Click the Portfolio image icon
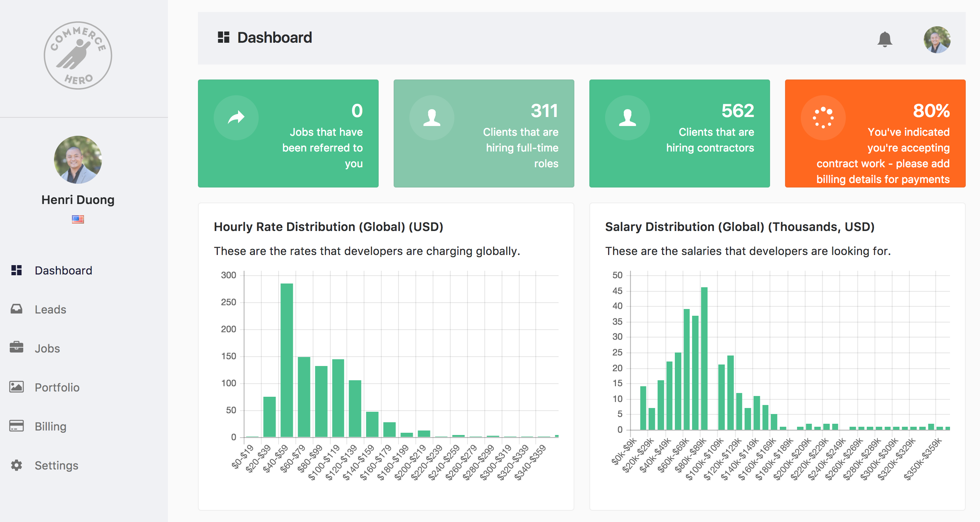Image resolution: width=980 pixels, height=522 pixels. [x=16, y=387]
